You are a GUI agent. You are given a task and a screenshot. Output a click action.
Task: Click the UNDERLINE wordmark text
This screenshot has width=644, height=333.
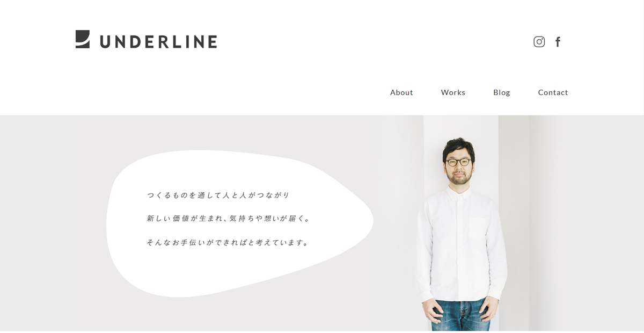pos(158,42)
